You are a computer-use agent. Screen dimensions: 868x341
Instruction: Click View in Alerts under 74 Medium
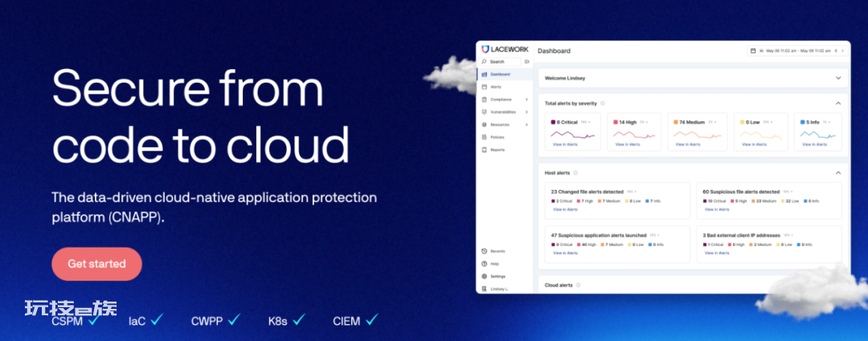(x=688, y=145)
